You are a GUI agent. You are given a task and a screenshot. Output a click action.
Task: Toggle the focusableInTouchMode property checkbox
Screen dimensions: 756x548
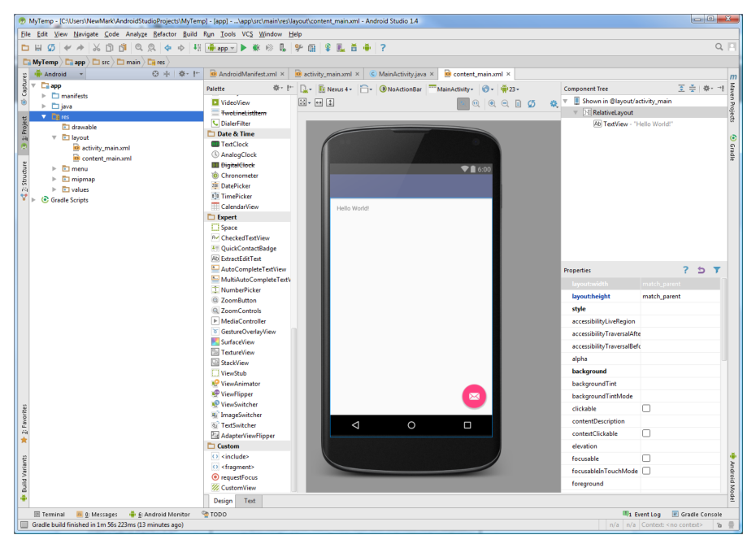[x=646, y=470]
